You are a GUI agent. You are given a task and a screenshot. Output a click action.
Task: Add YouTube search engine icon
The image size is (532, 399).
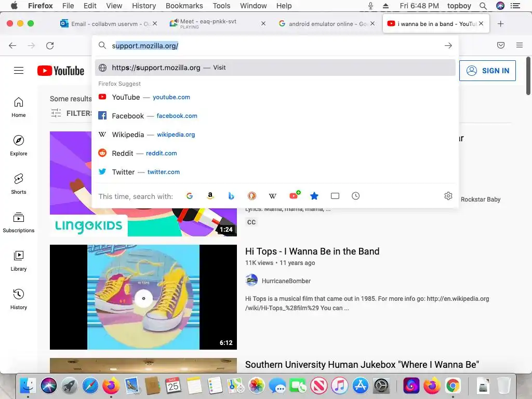[x=295, y=195]
